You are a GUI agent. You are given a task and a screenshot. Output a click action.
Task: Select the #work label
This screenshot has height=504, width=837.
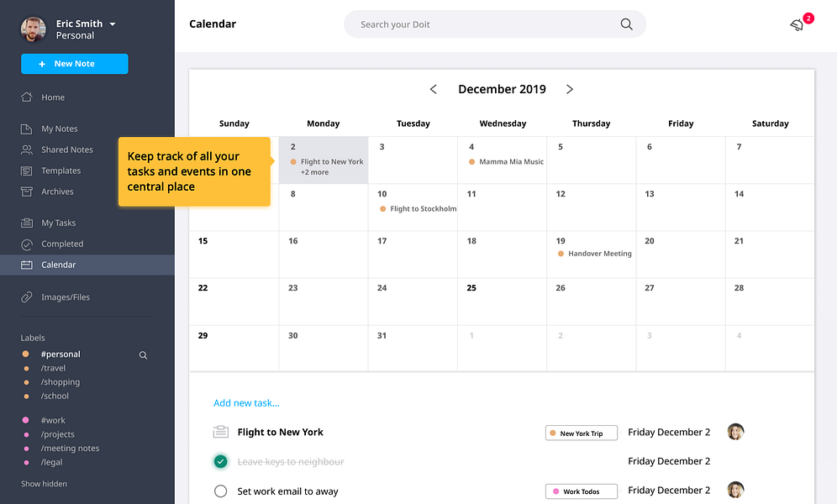53,420
